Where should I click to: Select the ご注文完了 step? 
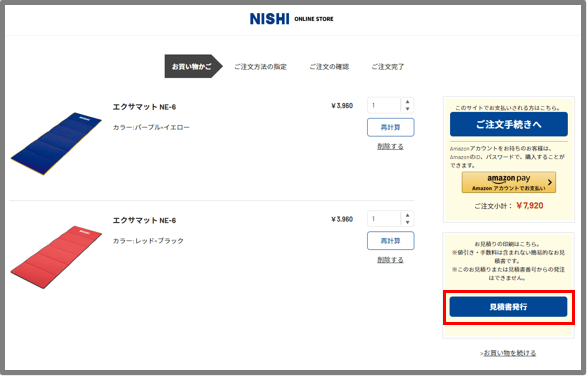[388, 67]
